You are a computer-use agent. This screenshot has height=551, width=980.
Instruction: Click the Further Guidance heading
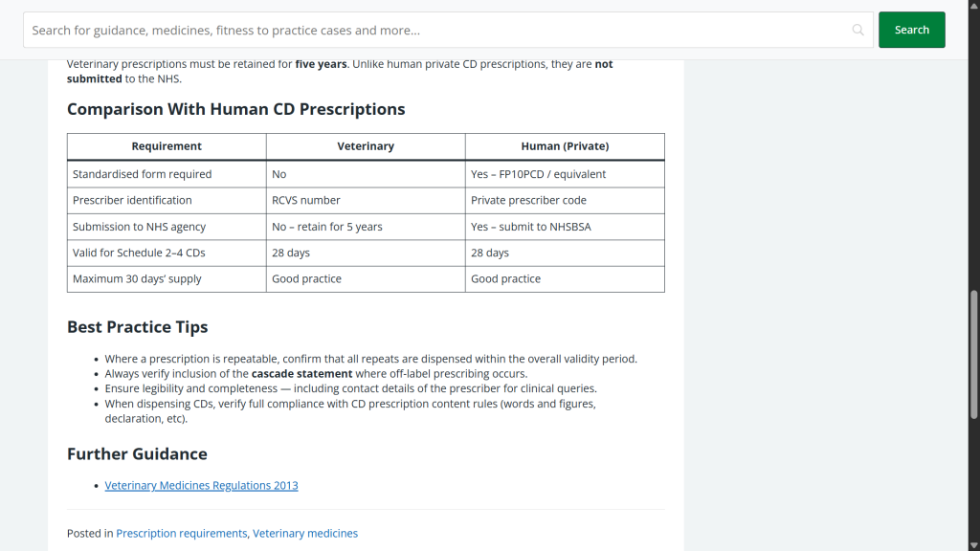(137, 453)
